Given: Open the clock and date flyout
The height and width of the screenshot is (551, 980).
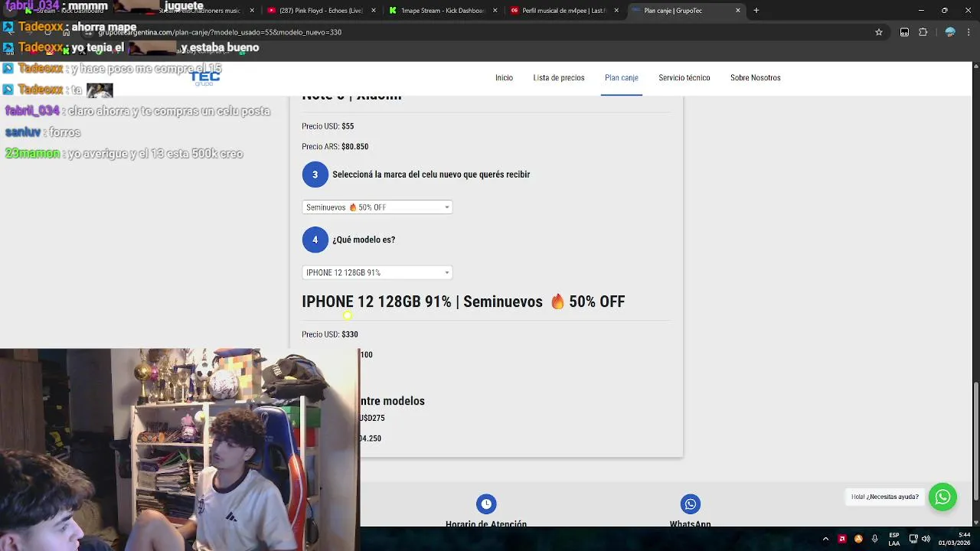Looking at the screenshot, I should [x=954, y=539].
